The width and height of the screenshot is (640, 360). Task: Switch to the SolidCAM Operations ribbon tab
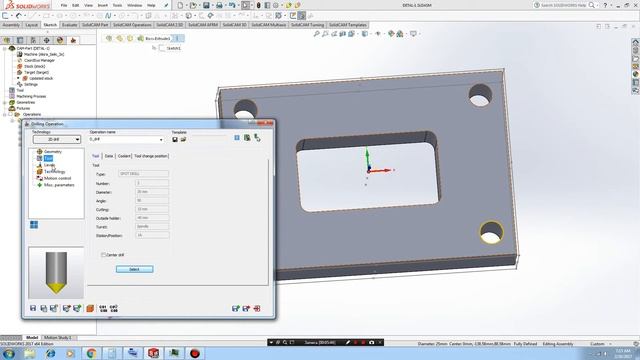(132, 25)
